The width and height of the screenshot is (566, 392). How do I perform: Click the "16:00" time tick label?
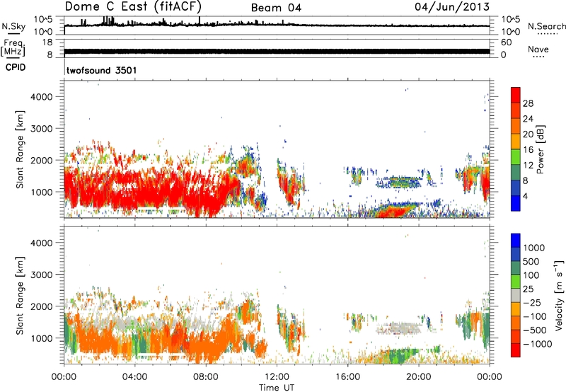347,377
